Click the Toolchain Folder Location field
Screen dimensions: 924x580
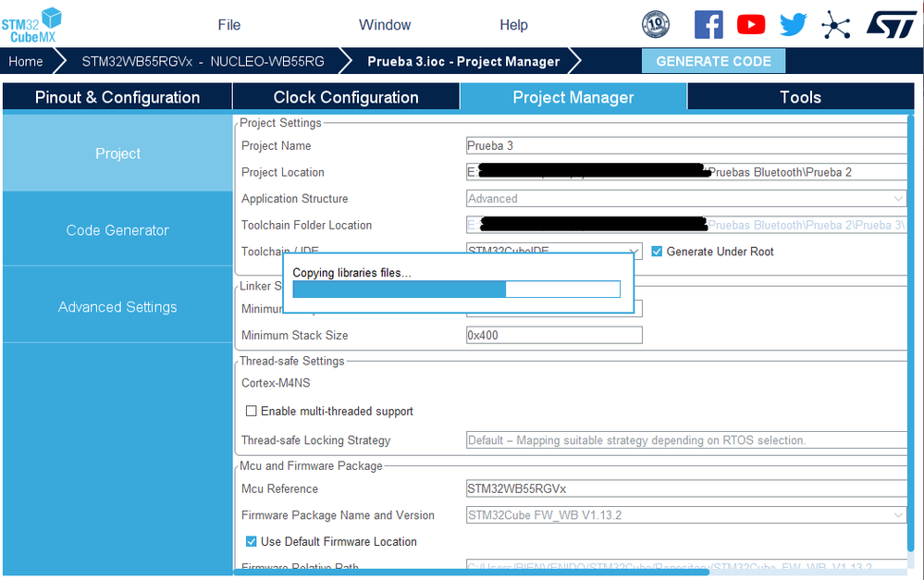[686, 225]
